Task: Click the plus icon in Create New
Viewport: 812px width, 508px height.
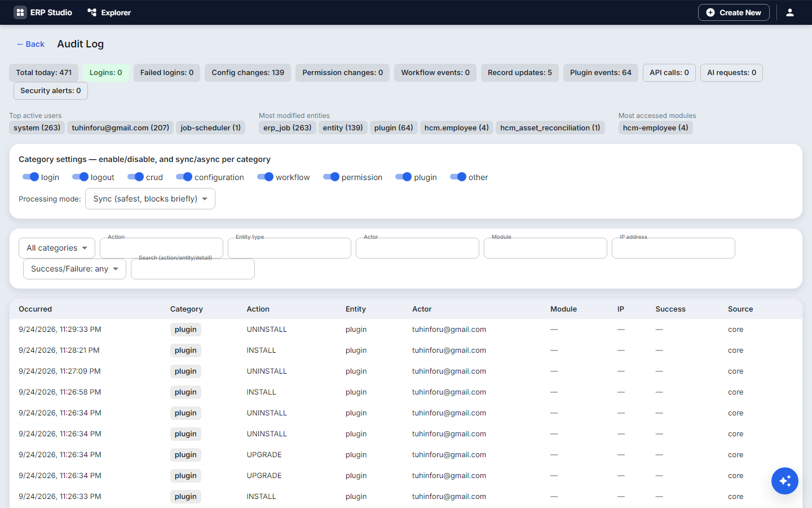Action: (x=710, y=12)
